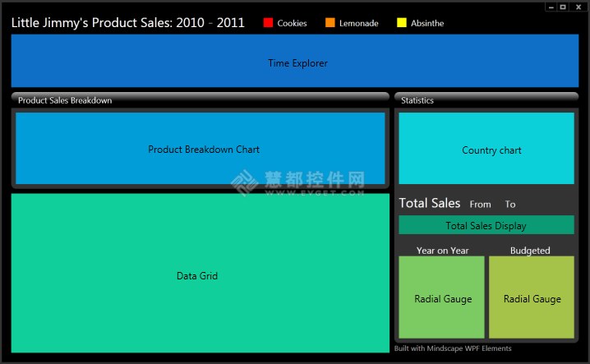This screenshot has width=590, height=364.
Task: Maximize the application window
Action: pos(563,7)
